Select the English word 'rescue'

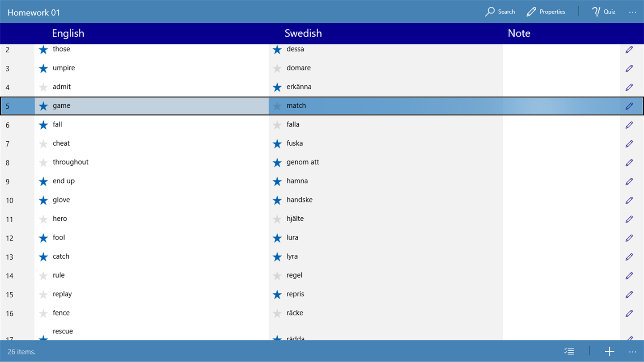(63, 331)
